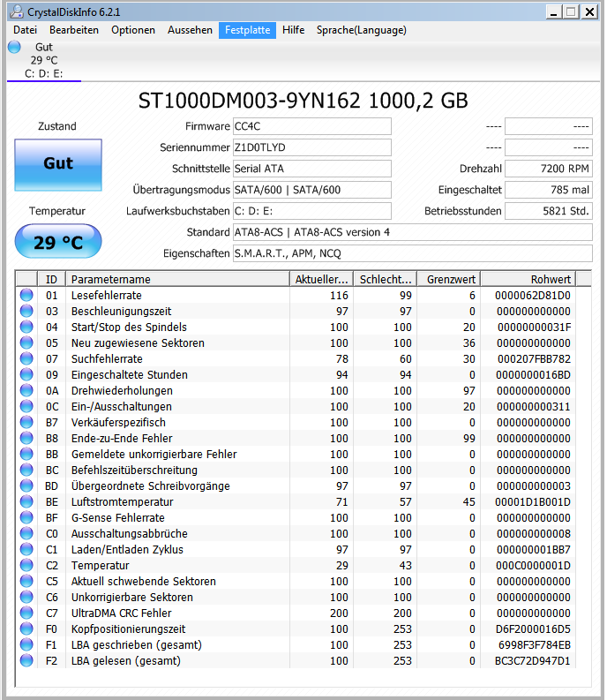This screenshot has width=607, height=700.
Task: Click the Aktueller... column header
Action: coord(321,279)
